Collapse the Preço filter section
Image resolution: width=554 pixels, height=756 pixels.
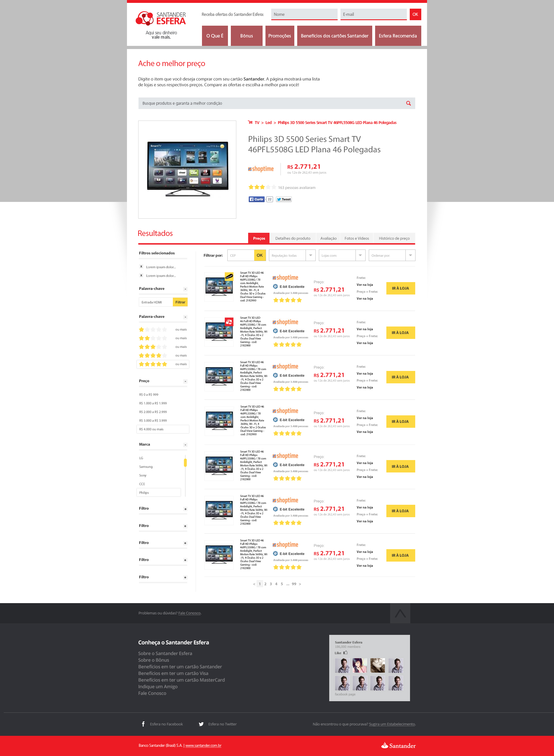[x=185, y=381]
